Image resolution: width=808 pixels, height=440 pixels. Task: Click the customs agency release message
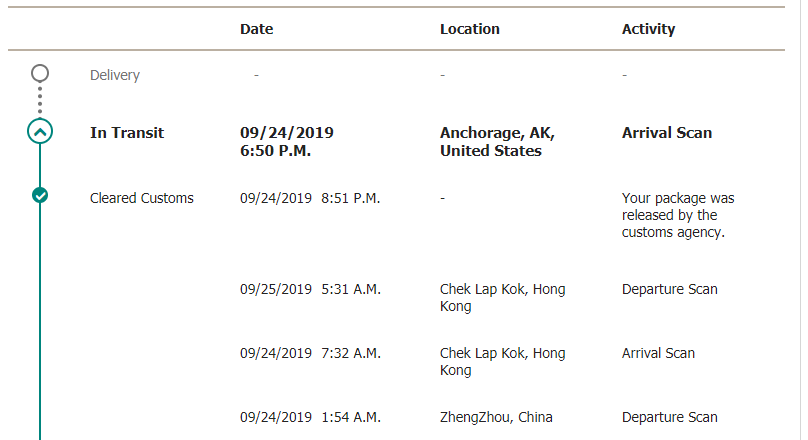pyautogui.click(x=678, y=215)
